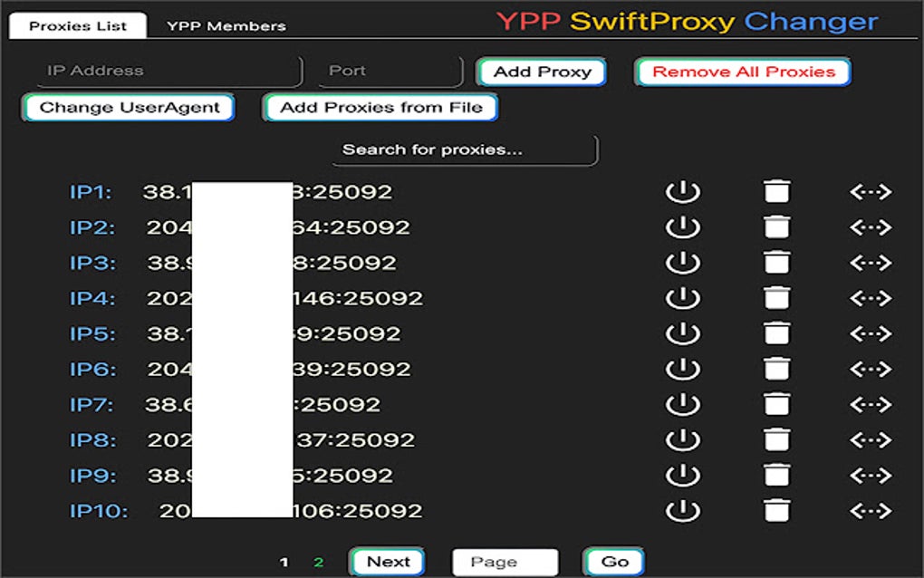Expand details for IP3 with the arrows control
This screenshot has height=578, width=924.
[x=871, y=262]
